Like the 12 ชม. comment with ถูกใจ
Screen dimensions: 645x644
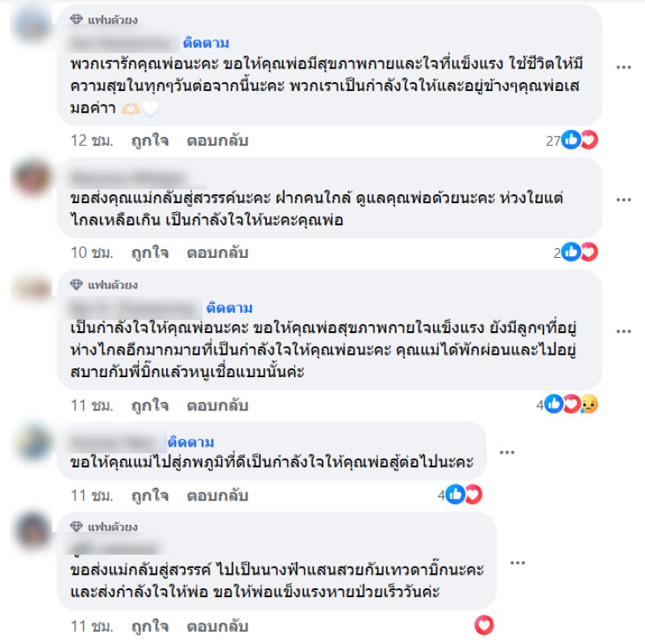[150, 140]
